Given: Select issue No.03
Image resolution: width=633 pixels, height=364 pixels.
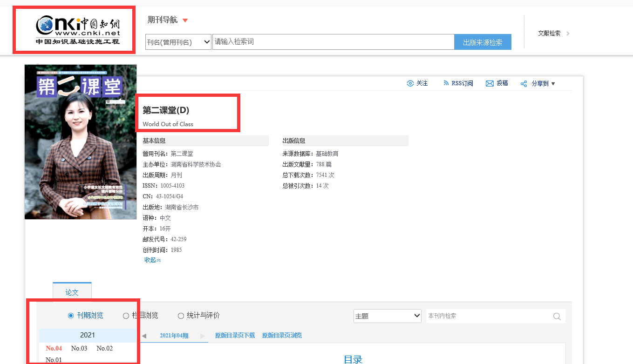Looking at the screenshot, I should tap(79, 348).
